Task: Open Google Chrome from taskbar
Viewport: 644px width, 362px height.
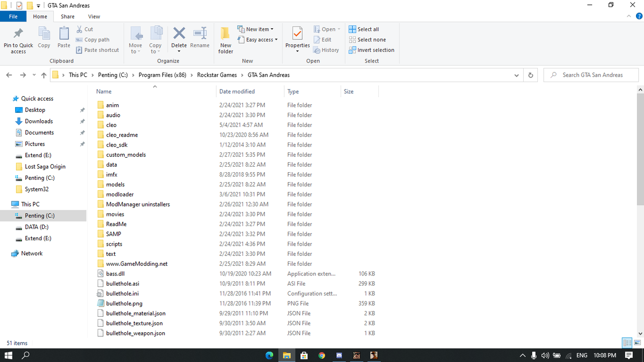Action: (x=321, y=355)
